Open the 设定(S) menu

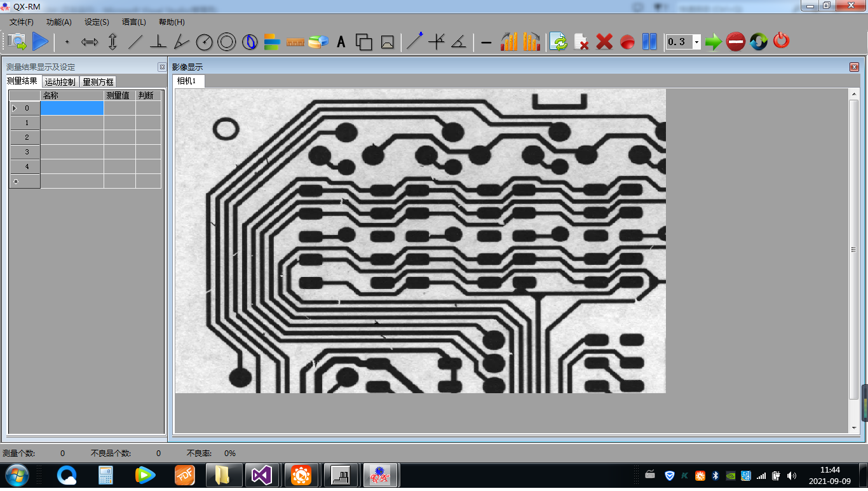(x=97, y=22)
